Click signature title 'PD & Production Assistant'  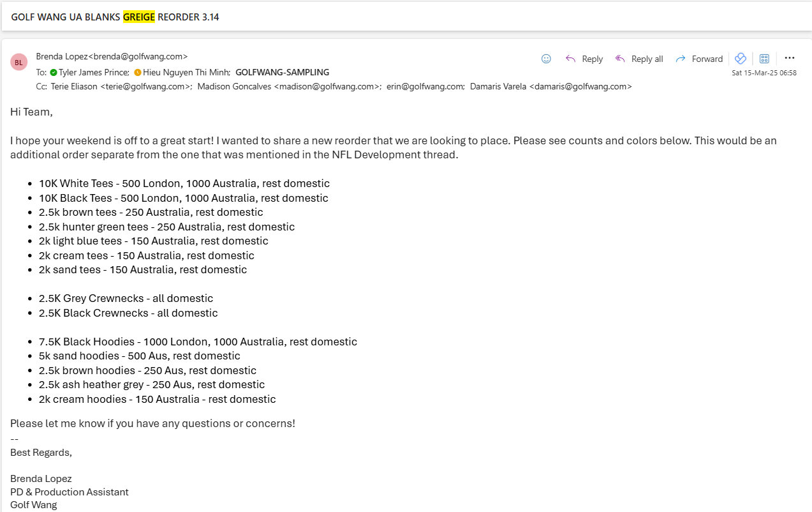70,492
